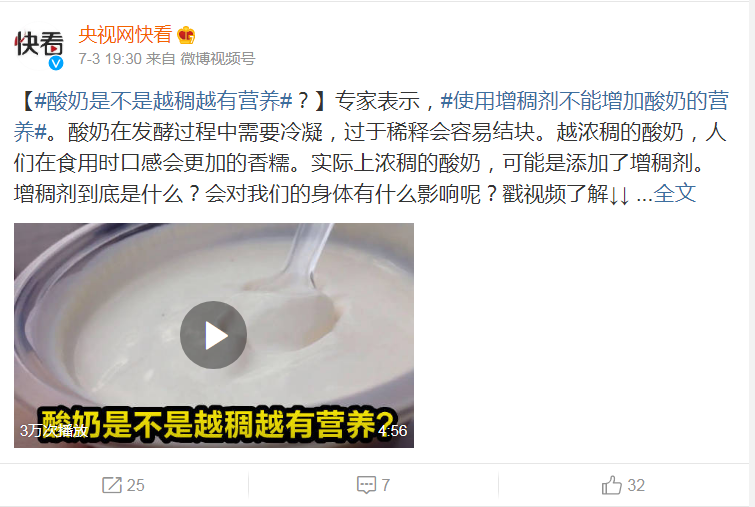
Task: Like the post with the thumbs-up icon
Action: click(x=612, y=485)
